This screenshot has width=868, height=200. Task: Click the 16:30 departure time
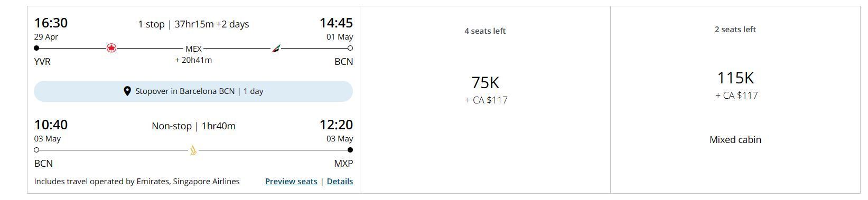click(x=51, y=23)
